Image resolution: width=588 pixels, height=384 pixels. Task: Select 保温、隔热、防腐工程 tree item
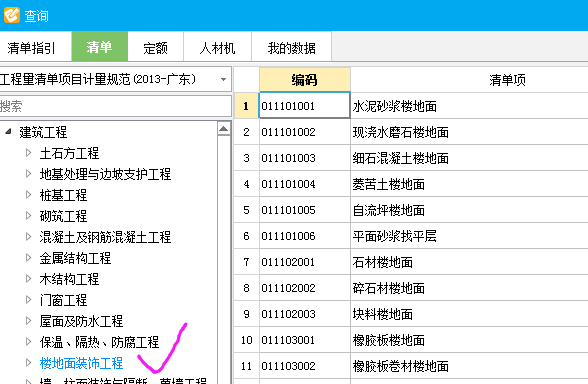[99, 342]
